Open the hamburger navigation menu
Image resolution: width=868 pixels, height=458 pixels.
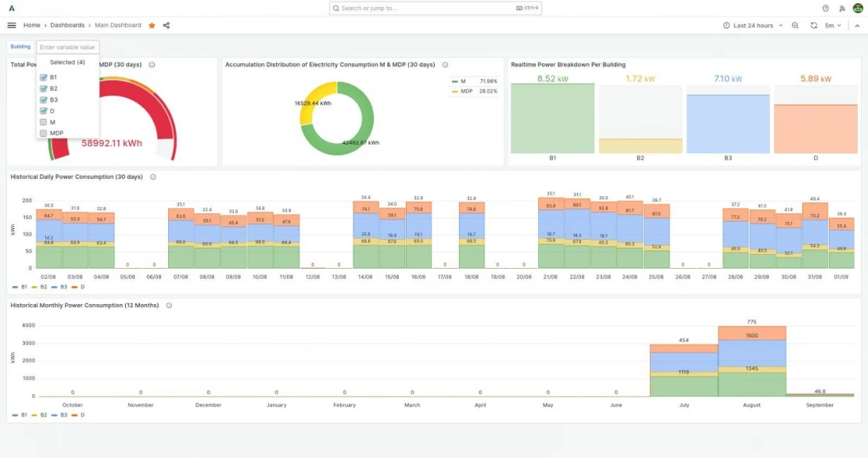coord(12,26)
